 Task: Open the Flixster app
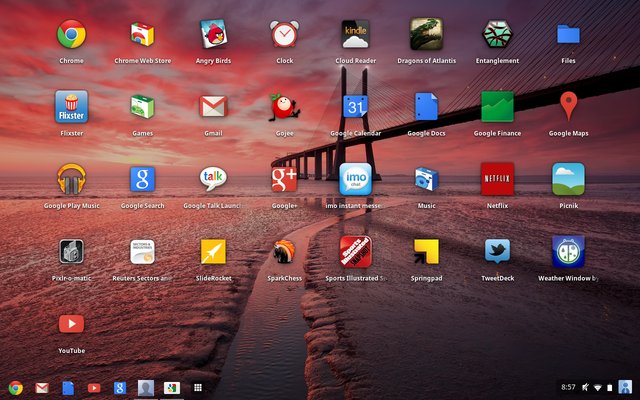(x=71, y=107)
